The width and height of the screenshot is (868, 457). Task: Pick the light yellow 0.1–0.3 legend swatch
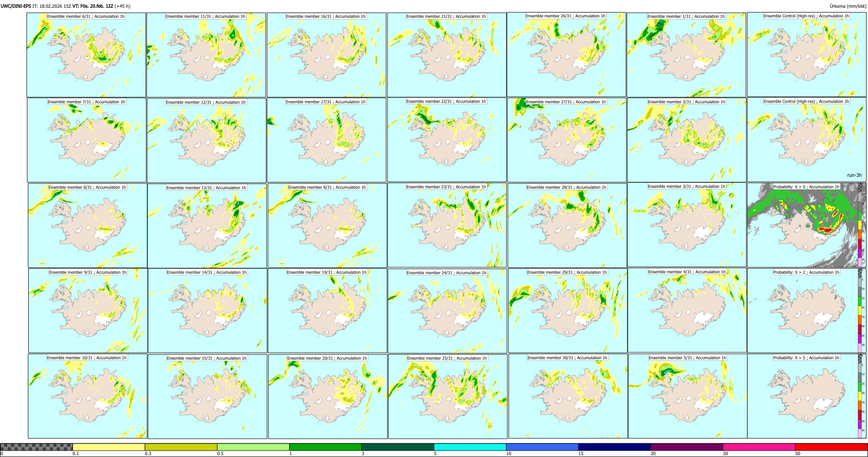point(109,447)
